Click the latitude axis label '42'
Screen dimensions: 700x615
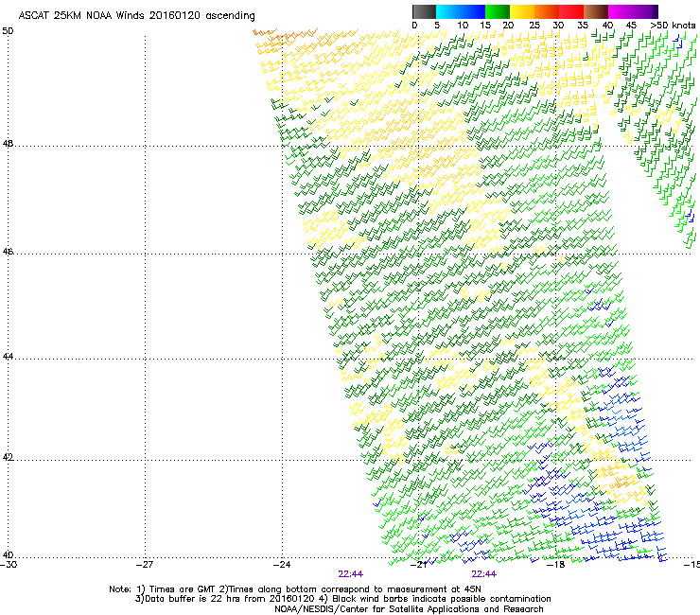(x=8, y=458)
